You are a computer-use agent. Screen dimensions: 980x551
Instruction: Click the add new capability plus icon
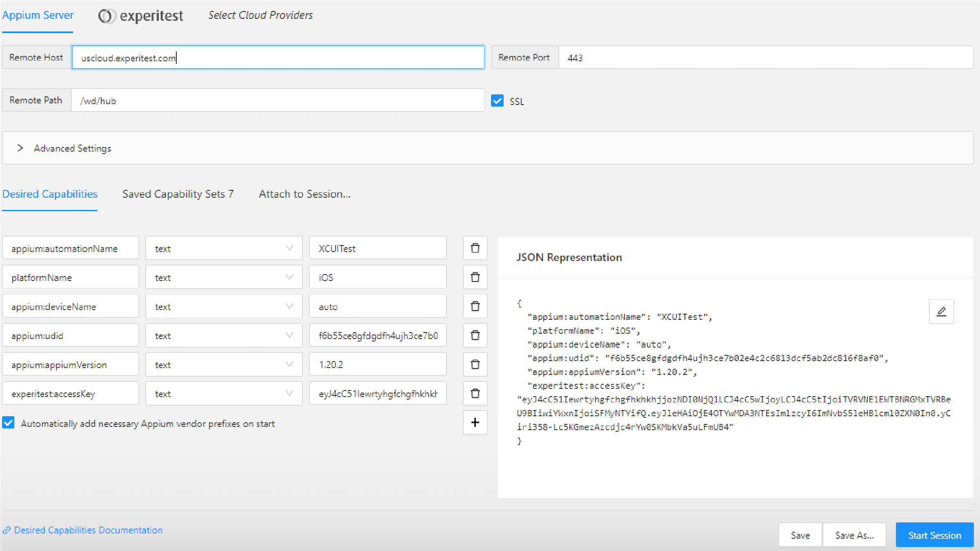[476, 422]
